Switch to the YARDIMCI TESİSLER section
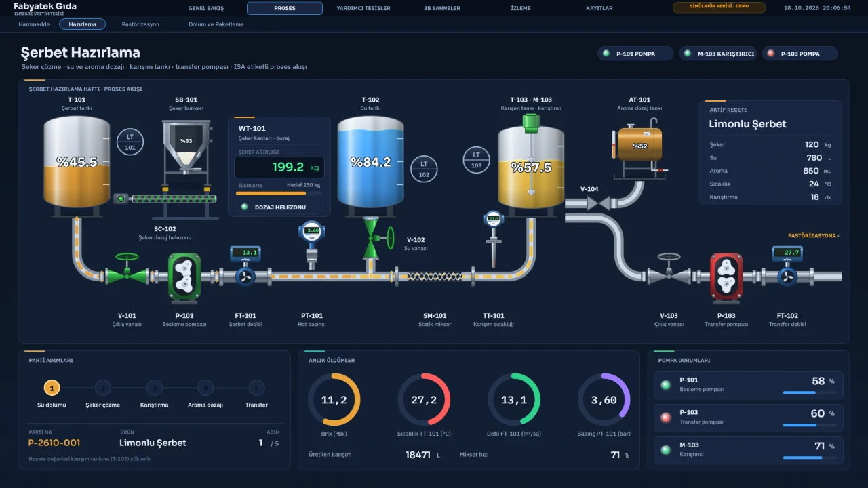 click(x=363, y=8)
